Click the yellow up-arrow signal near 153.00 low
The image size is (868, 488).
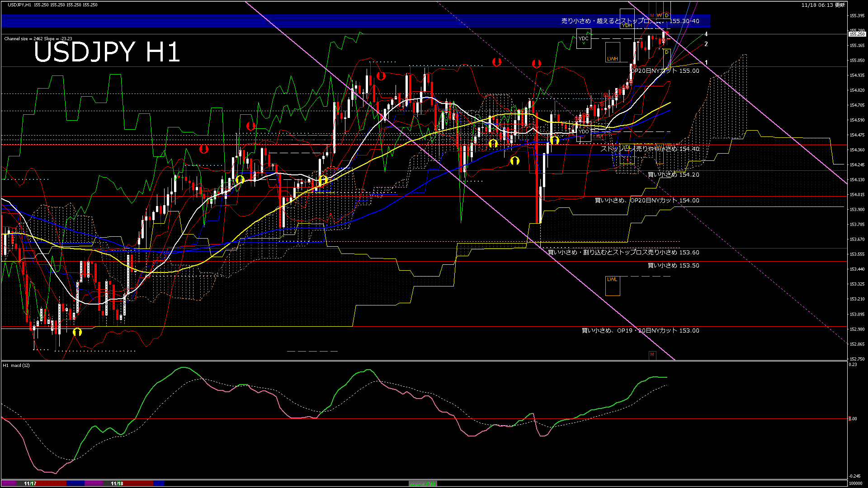(x=77, y=332)
